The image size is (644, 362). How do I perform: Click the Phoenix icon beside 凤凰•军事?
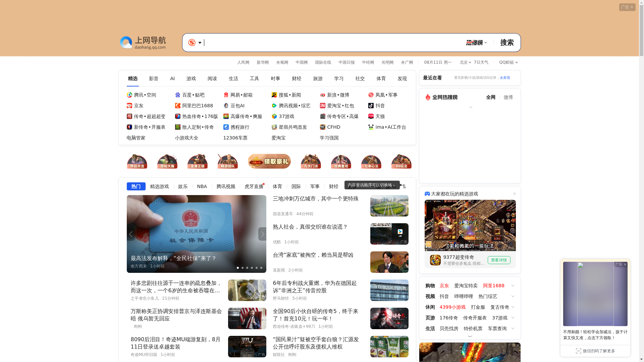pos(371,95)
